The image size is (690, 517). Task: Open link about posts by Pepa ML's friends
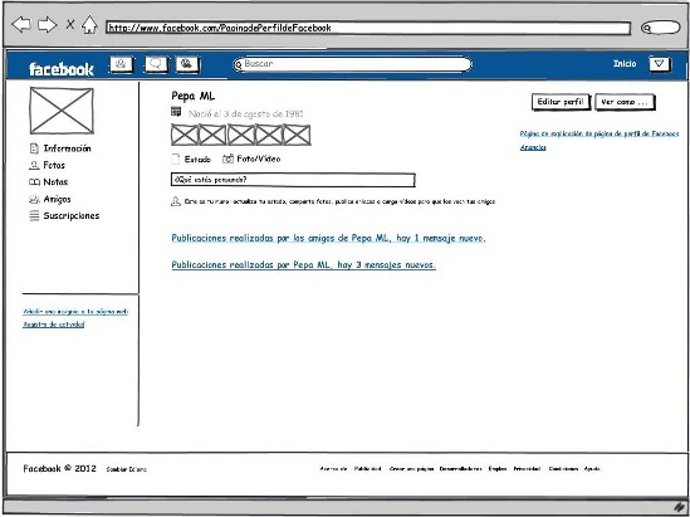[328, 239]
